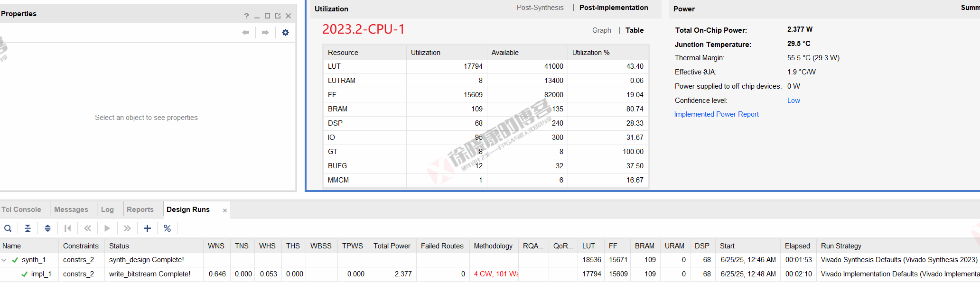This screenshot has height=283, width=980.
Task: Launch the selected design runs
Action: pos(107,228)
